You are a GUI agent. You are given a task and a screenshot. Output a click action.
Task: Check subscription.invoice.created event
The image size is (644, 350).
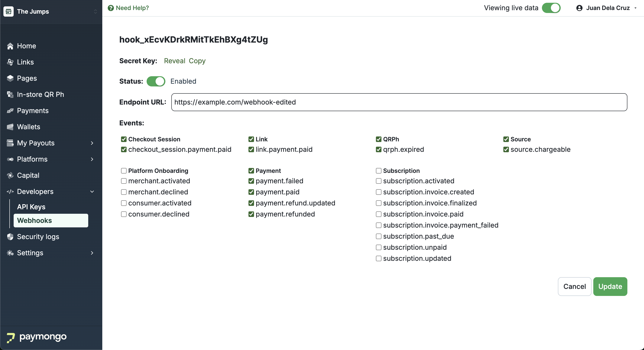pos(379,192)
